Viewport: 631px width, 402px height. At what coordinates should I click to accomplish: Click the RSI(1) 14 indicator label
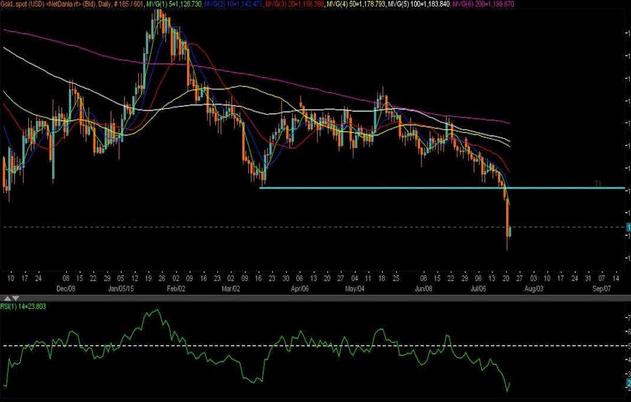click(24, 308)
